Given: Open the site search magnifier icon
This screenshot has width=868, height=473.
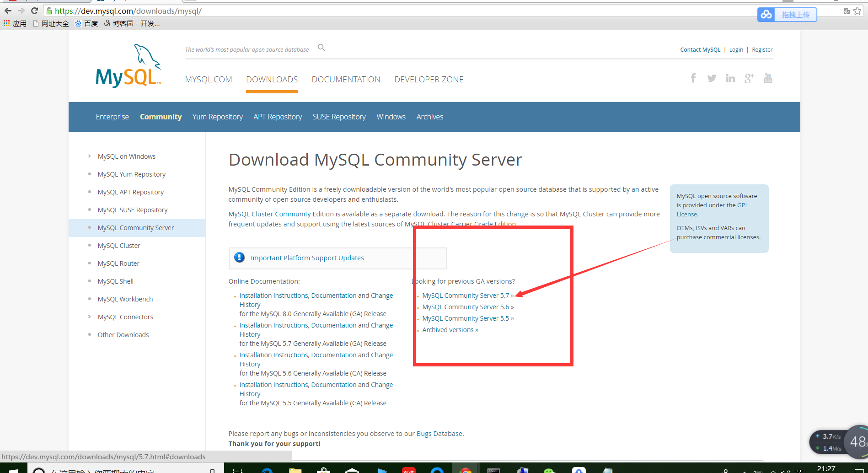Looking at the screenshot, I should 321,48.
